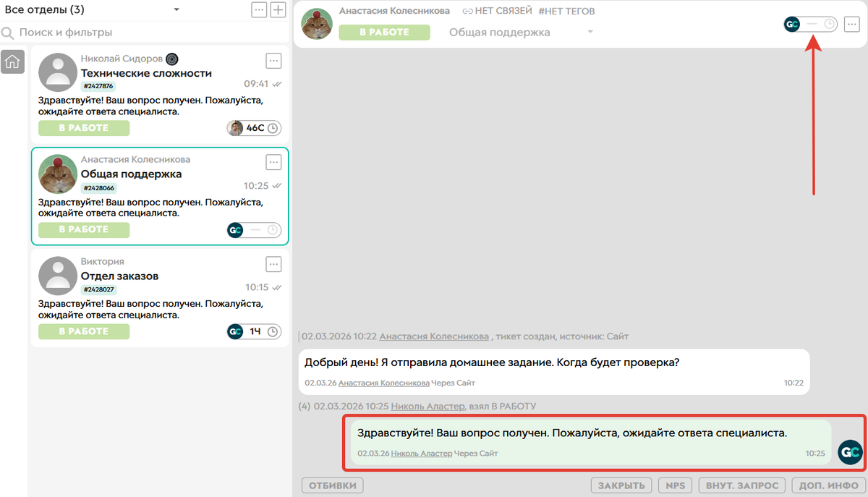The image size is (868, 497).
Task: Open the home icon in sidebar
Action: point(12,61)
